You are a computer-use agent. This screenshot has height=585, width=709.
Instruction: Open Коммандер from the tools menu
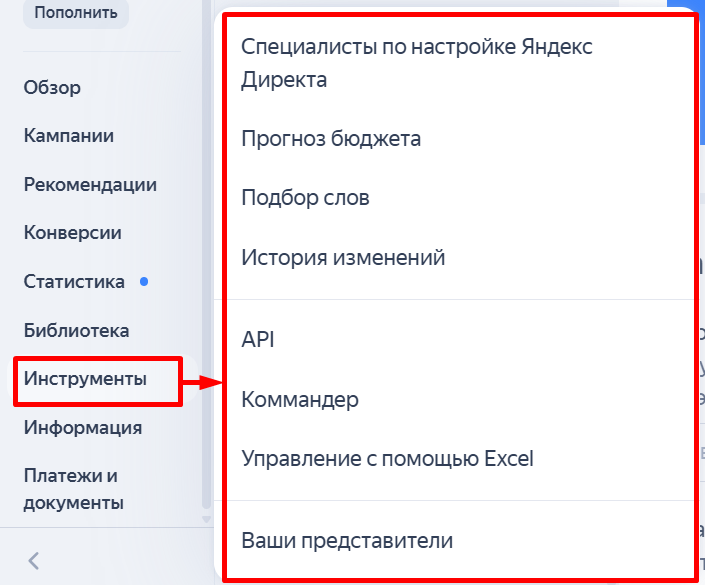299,399
